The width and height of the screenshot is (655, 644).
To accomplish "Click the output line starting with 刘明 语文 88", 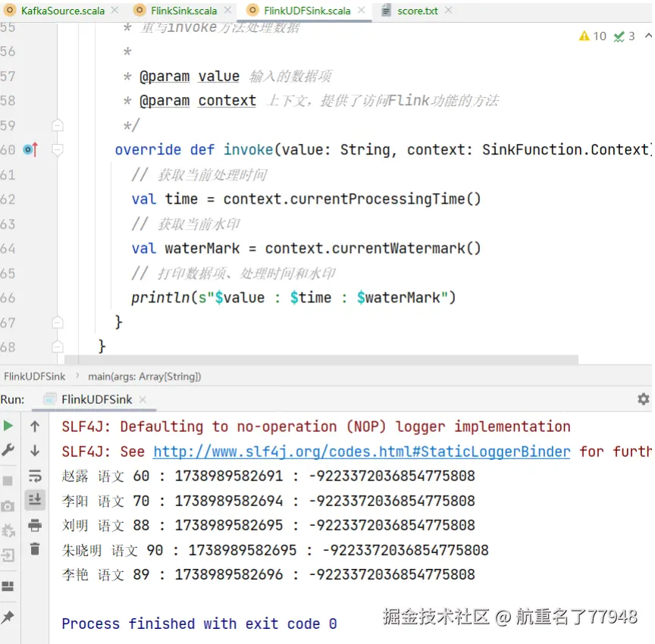I will (268, 526).
